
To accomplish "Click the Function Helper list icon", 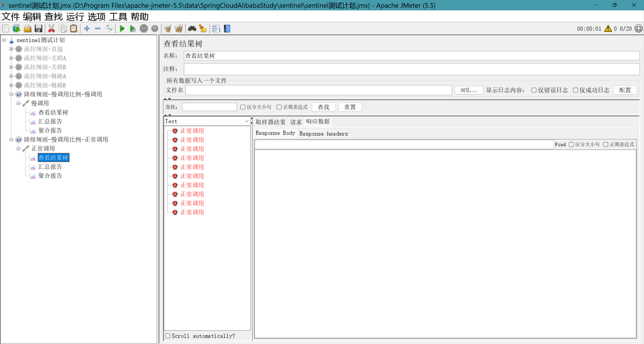I will [x=216, y=29].
